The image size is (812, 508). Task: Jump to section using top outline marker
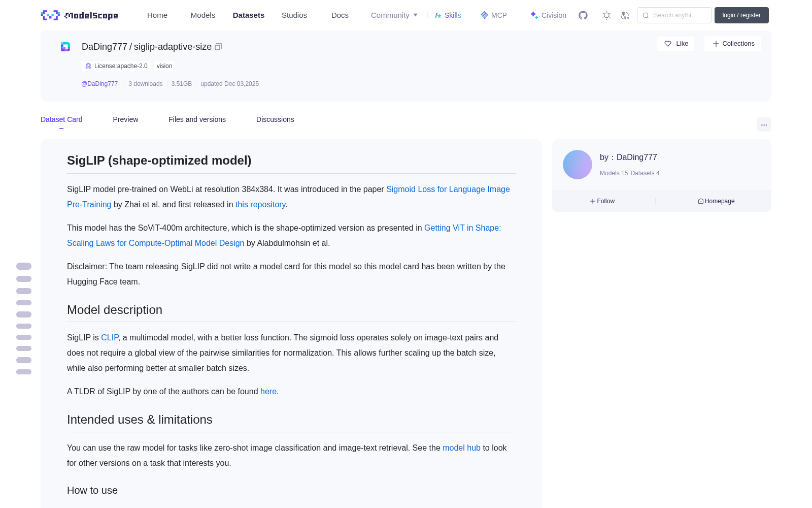point(24,266)
